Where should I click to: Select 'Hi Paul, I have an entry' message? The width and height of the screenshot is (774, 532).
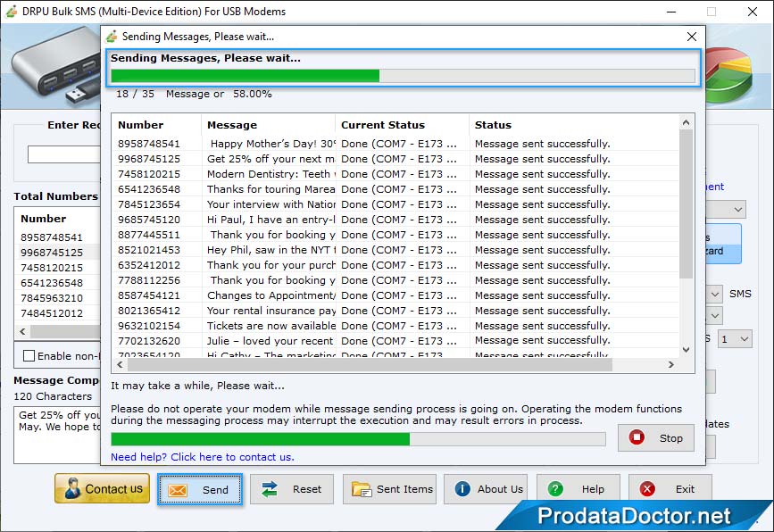[270, 220]
